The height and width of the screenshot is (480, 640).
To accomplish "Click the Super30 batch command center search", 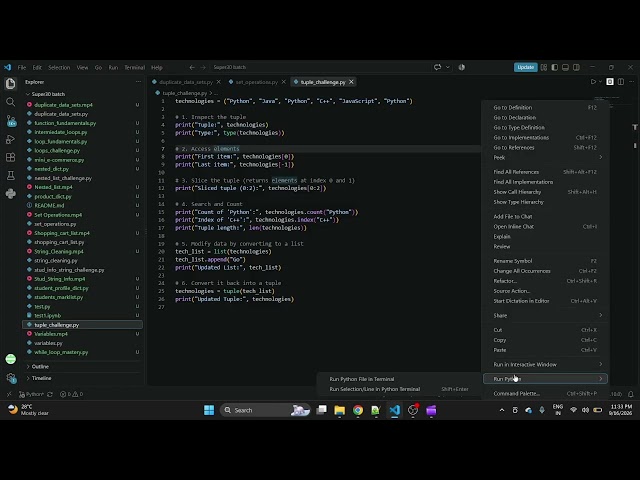I will click(318, 67).
